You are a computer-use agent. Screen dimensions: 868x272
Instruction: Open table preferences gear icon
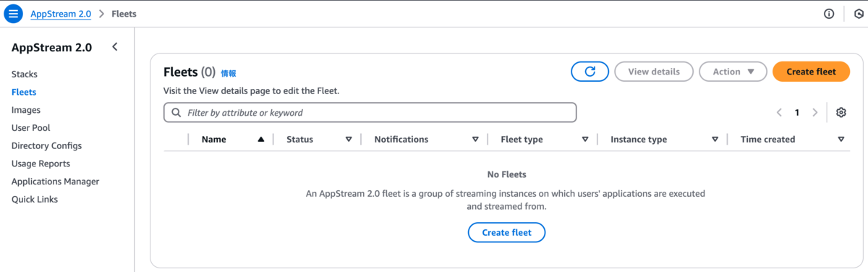point(841,112)
